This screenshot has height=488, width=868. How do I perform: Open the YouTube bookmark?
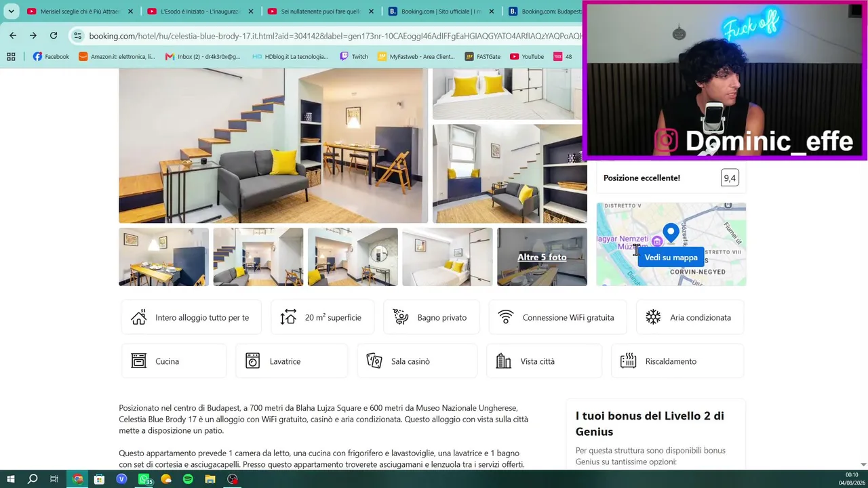(527, 57)
